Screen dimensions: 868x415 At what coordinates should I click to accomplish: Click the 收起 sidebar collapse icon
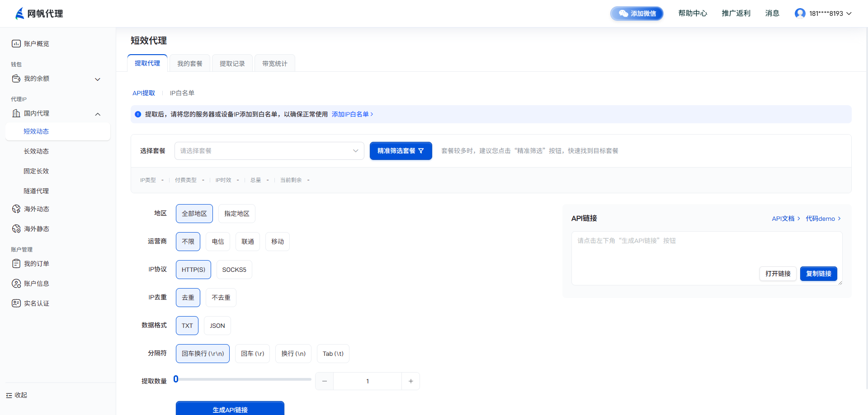click(9, 396)
